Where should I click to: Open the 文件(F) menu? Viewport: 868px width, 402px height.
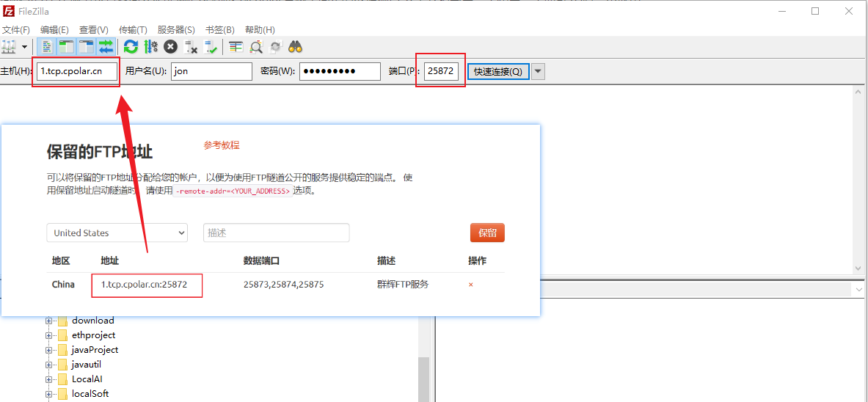tap(16, 29)
